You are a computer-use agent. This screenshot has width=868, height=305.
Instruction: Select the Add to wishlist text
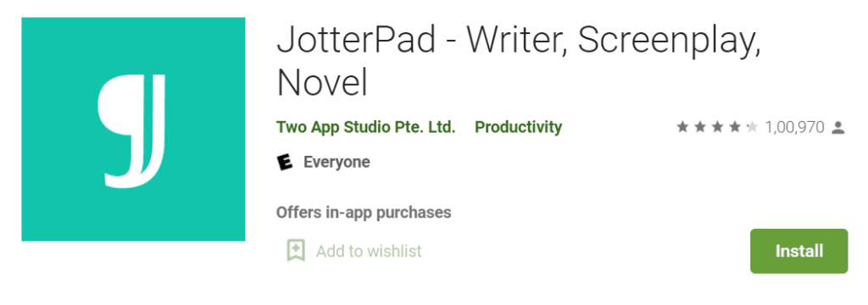point(369,252)
